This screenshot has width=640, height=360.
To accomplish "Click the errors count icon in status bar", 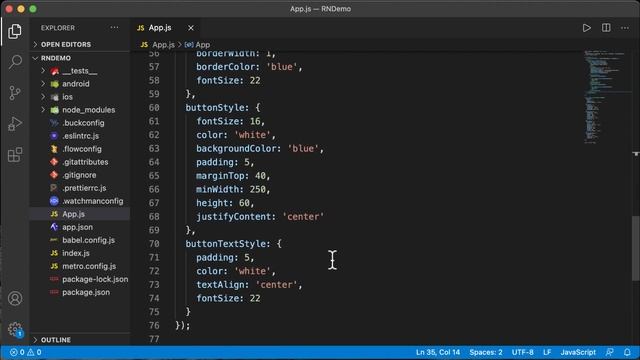I will pyautogui.click(x=17, y=352).
